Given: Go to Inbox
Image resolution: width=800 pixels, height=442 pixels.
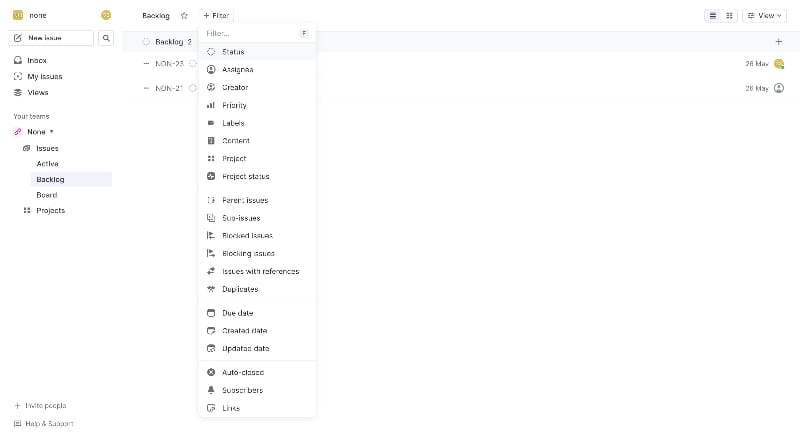Looking at the screenshot, I should tap(37, 60).
